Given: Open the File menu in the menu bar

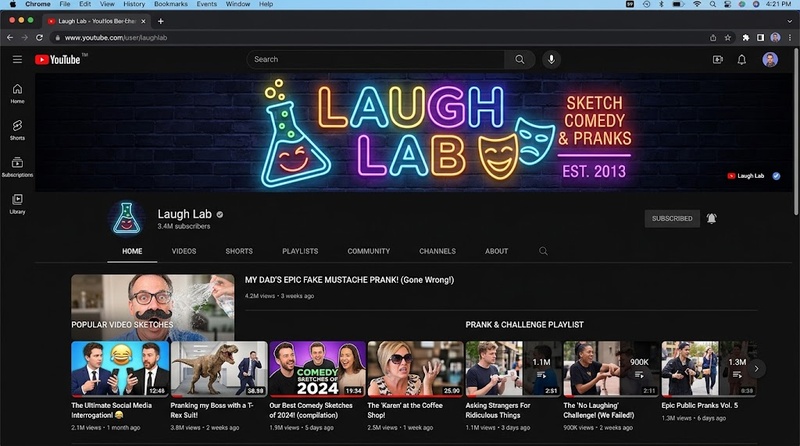Looking at the screenshot, I should pos(65,4).
